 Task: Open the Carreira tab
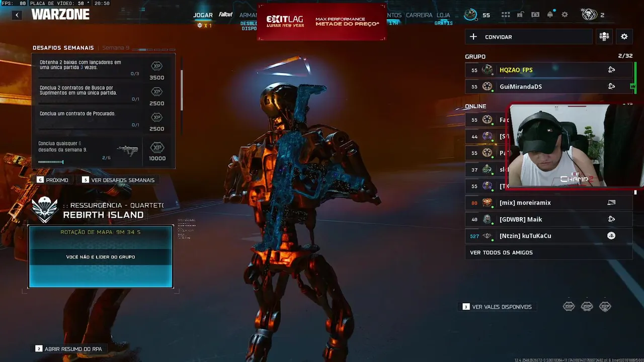click(x=419, y=15)
